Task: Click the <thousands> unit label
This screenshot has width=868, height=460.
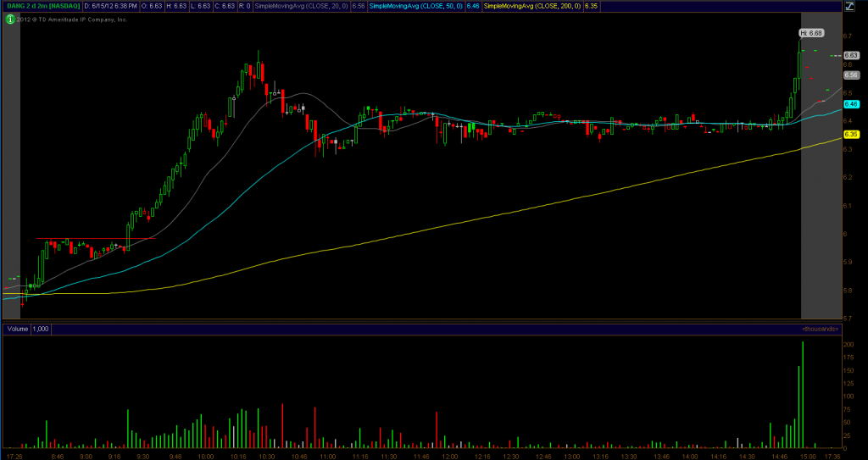Action: click(x=821, y=329)
